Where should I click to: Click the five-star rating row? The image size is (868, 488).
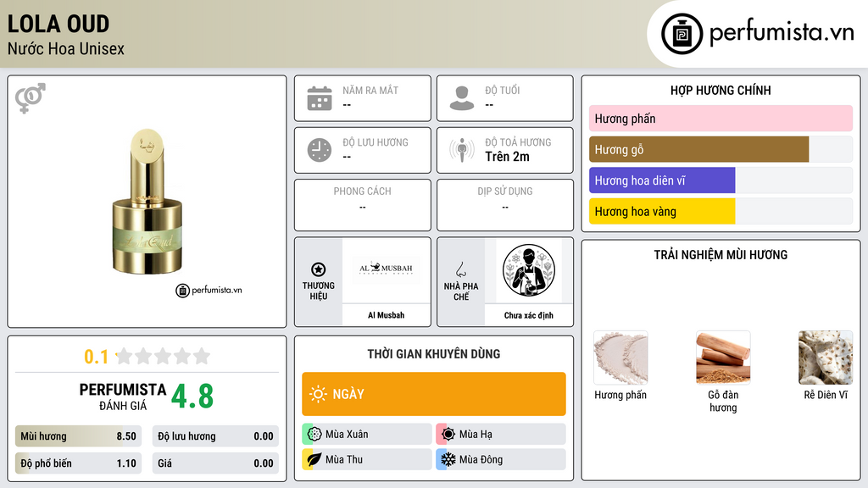pos(164,356)
